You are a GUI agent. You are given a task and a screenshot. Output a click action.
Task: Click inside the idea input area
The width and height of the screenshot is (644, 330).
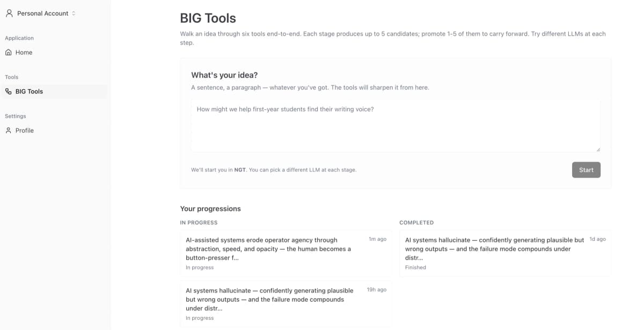[396, 125]
